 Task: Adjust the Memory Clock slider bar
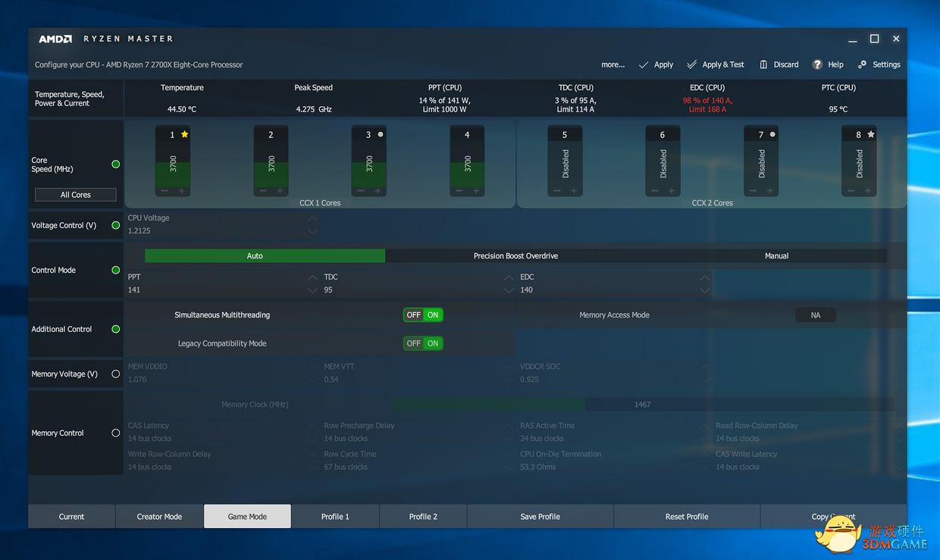[642, 405]
